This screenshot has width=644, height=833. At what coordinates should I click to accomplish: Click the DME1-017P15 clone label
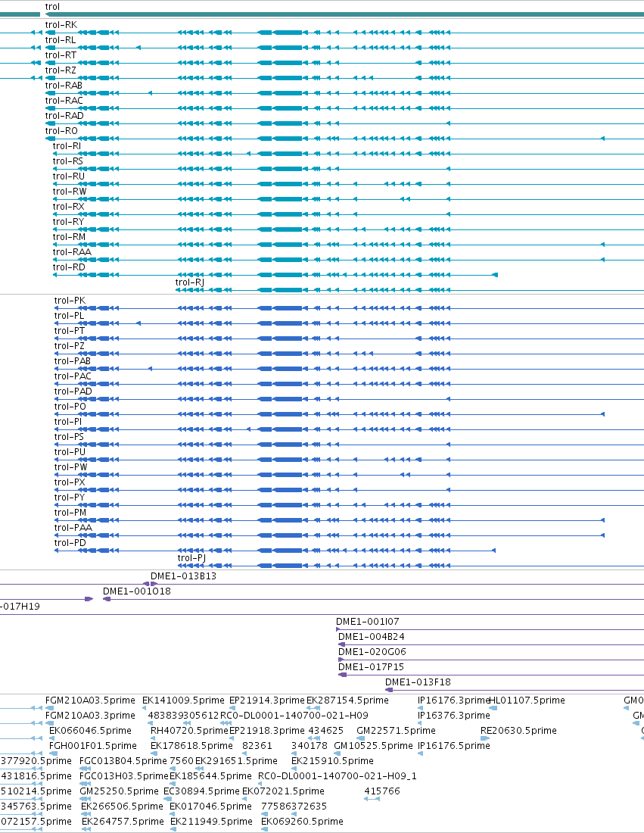[371, 667]
